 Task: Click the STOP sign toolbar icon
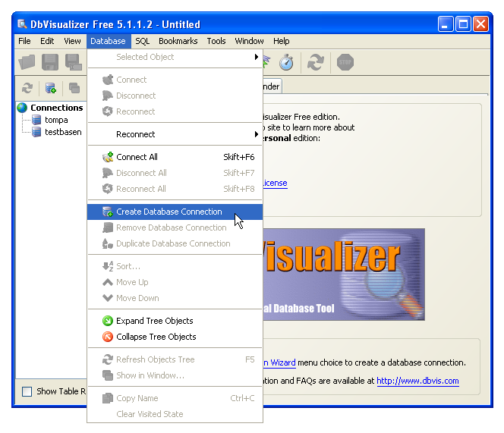point(345,62)
